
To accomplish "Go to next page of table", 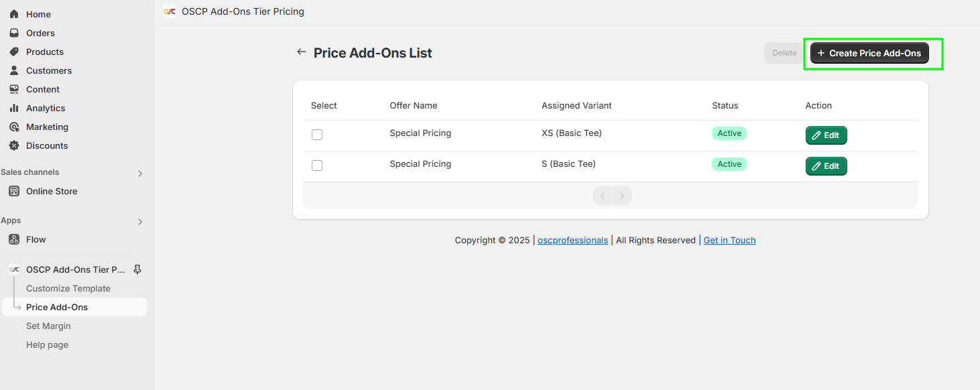I will (x=622, y=196).
